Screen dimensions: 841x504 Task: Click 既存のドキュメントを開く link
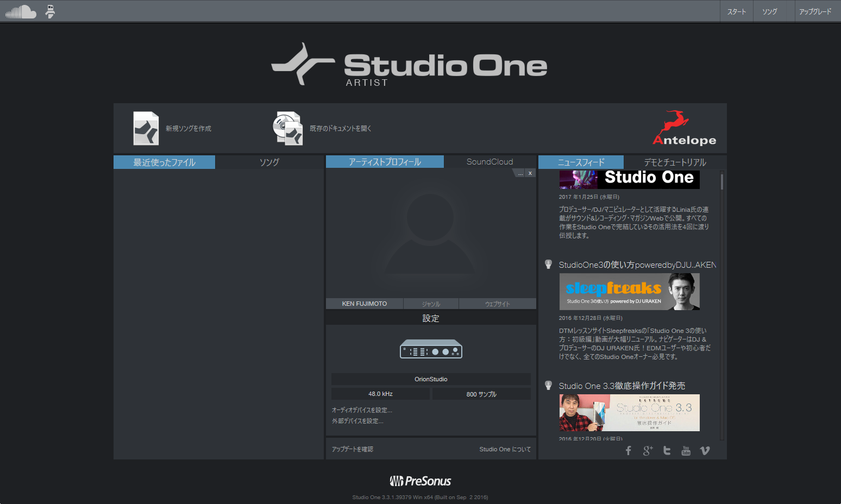pos(341,129)
